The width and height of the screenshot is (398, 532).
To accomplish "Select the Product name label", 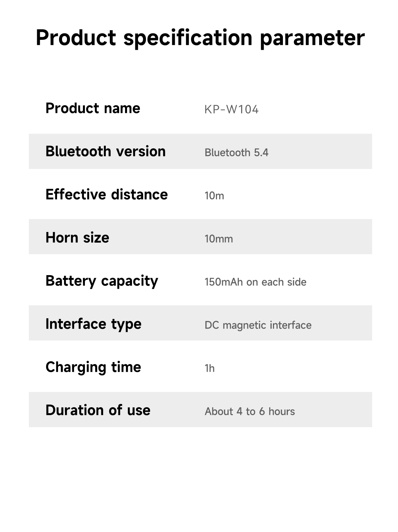I will click(x=93, y=108).
